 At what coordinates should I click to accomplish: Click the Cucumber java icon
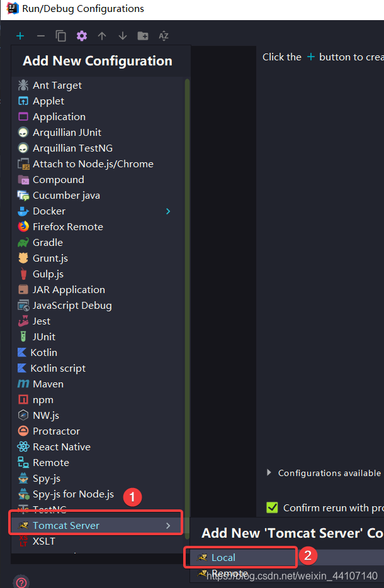(x=23, y=196)
